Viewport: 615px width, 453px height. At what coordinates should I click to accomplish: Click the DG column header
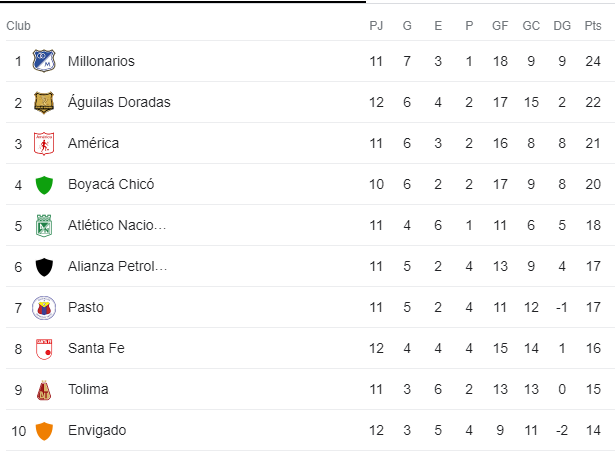(x=562, y=25)
